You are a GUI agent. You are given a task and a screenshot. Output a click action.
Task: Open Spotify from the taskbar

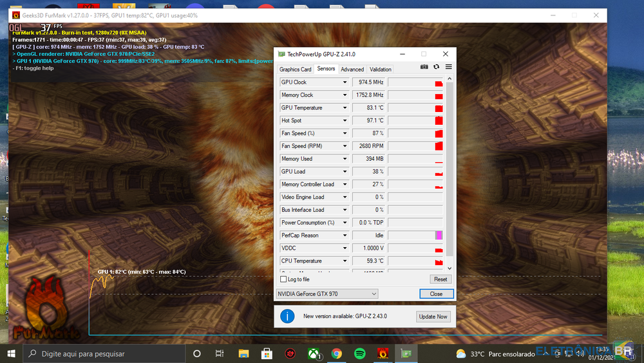click(359, 353)
